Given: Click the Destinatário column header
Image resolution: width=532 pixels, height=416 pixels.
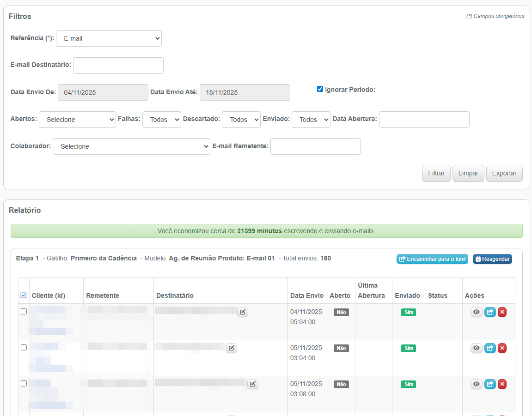Looking at the screenshot, I should click(x=175, y=295).
